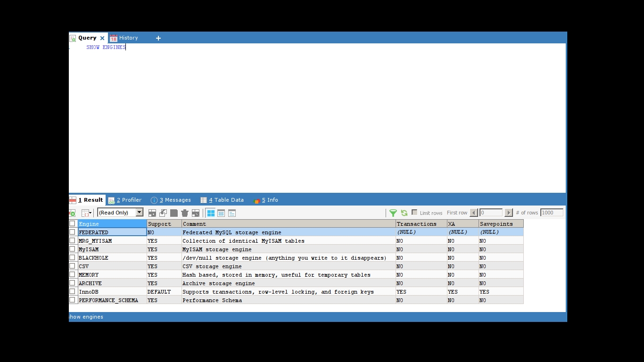Duplicate the current row from the toolbar

[x=163, y=213]
